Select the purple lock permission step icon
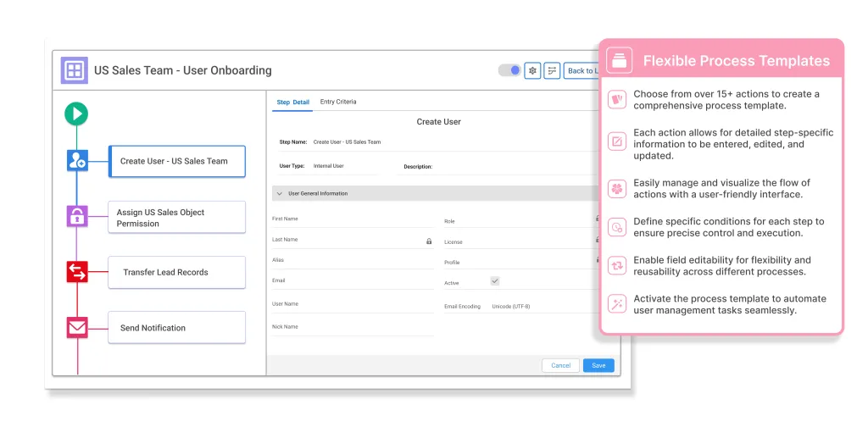This screenshot has width=868, height=427. point(77,216)
